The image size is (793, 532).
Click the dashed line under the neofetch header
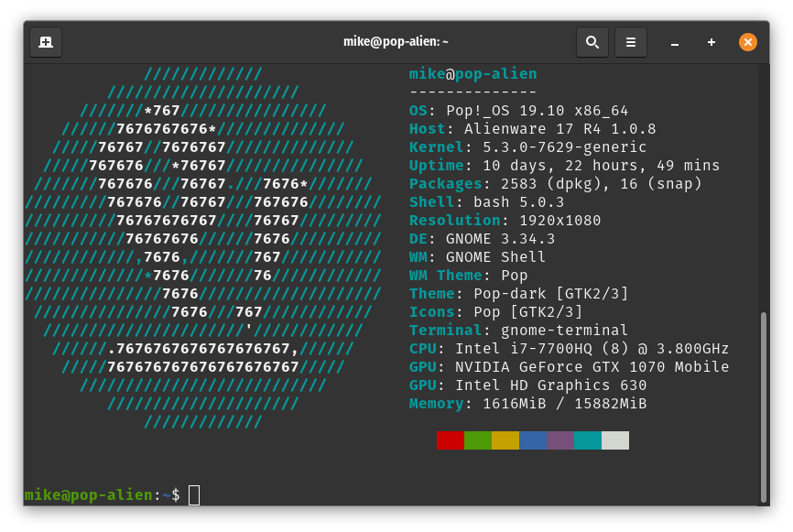point(473,92)
